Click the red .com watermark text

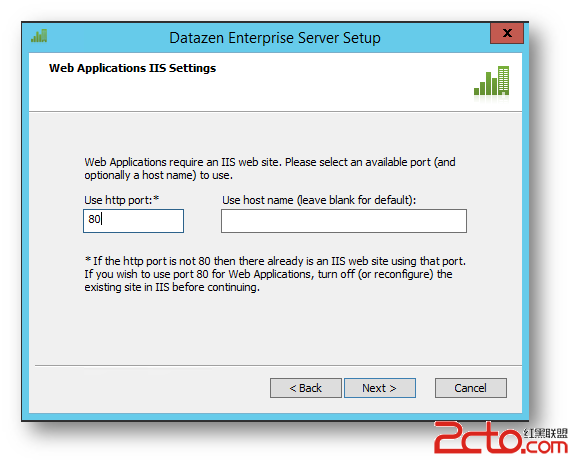pos(544,447)
